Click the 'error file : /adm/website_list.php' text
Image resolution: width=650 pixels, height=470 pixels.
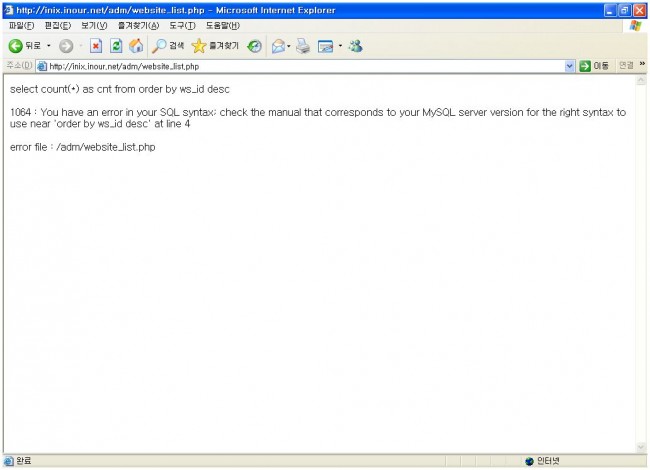[x=82, y=148]
